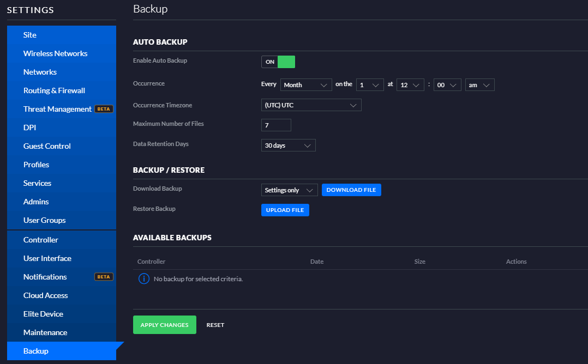Expand the hour dropdown showing 12
This screenshot has height=364, width=588.
tap(410, 85)
